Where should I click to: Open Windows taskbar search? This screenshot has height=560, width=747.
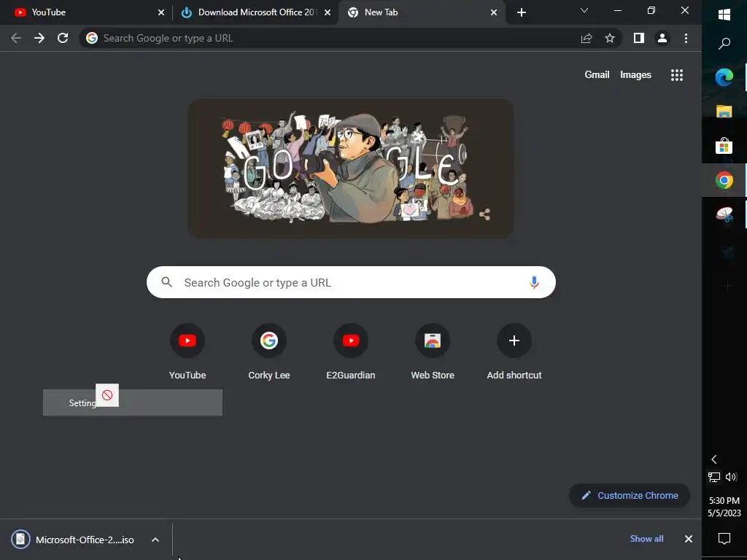pos(724,44)
